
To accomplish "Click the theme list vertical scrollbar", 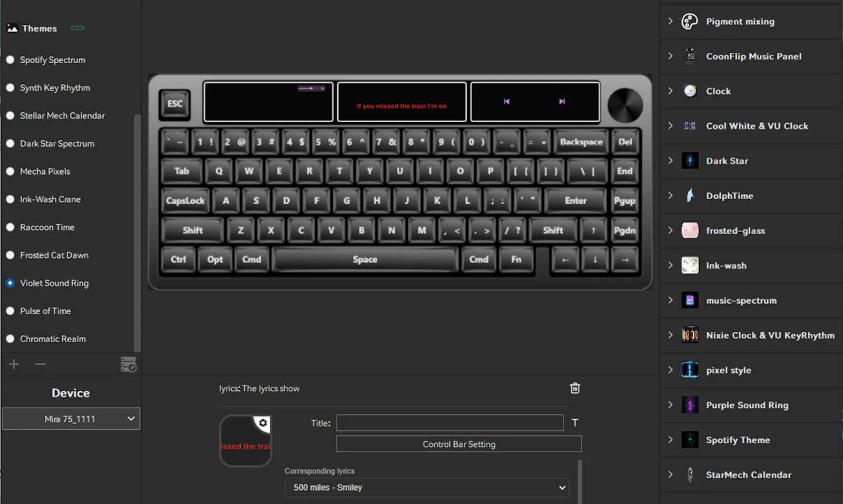I will 138,233.
